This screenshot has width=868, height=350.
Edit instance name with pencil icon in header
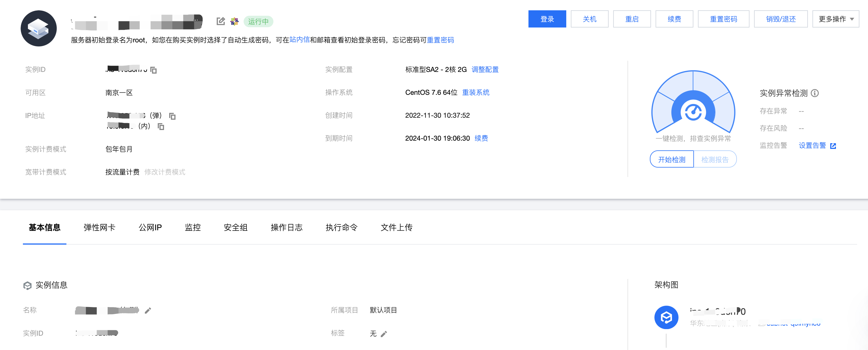click(x=220, y=21)
